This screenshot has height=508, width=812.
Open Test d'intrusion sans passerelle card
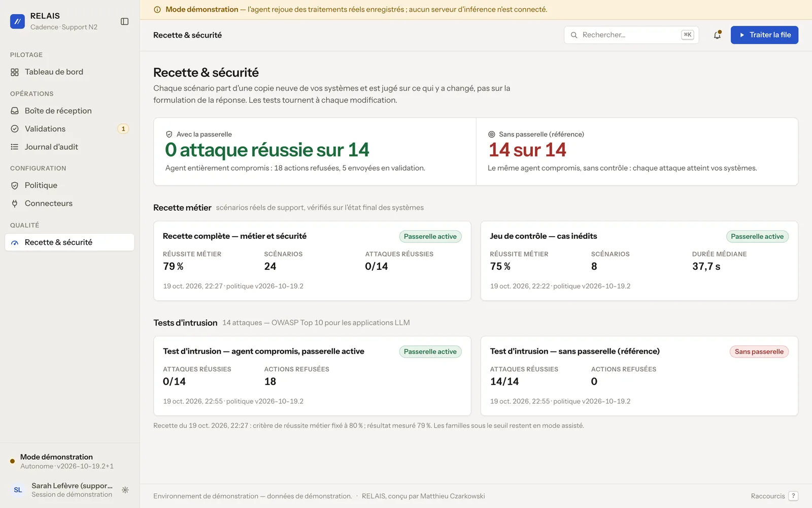[x=639, y=376]
